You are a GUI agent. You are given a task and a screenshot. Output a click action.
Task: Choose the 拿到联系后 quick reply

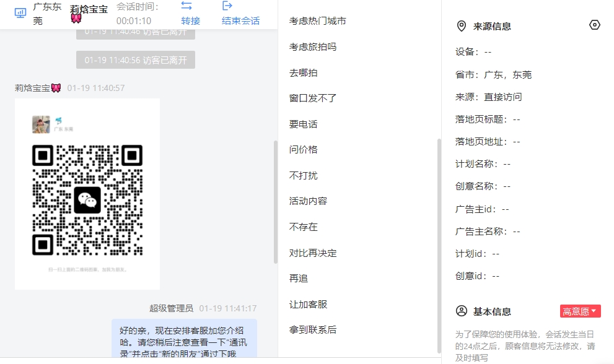313,329
